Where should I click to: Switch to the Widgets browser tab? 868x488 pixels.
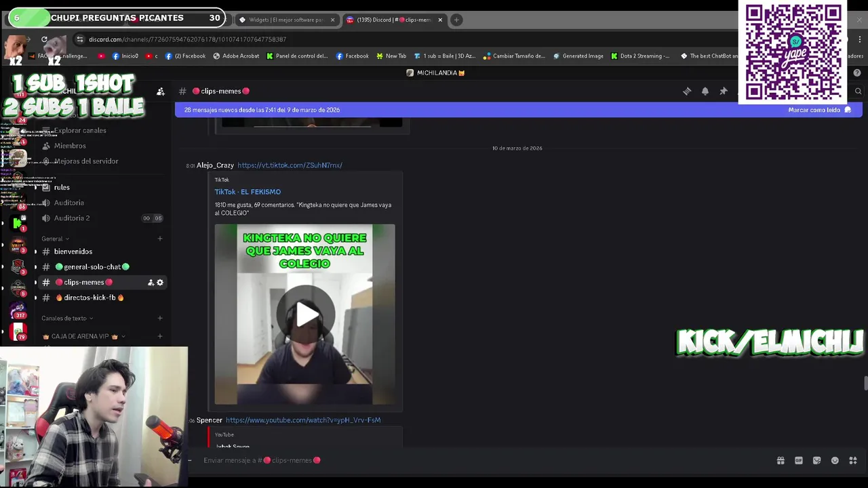pyautogui.click(x=287, y=20)
